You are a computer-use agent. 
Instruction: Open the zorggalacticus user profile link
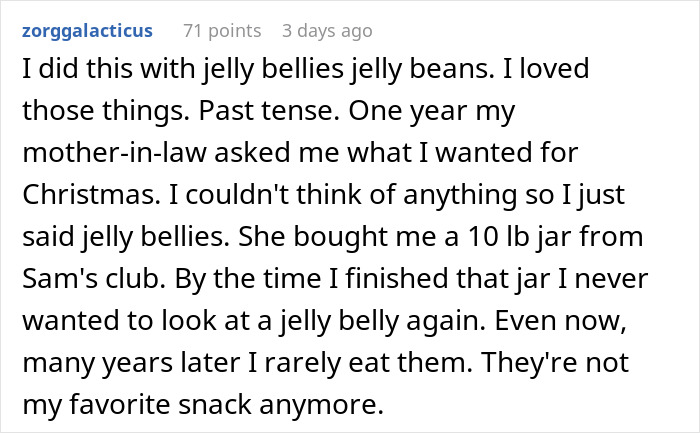tap(86, 31)
